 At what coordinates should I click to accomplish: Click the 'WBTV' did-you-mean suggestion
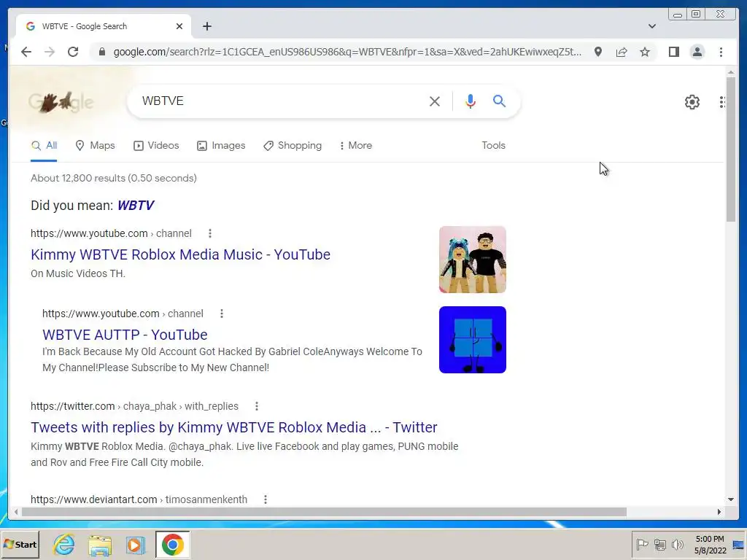[x=136, y=205]
